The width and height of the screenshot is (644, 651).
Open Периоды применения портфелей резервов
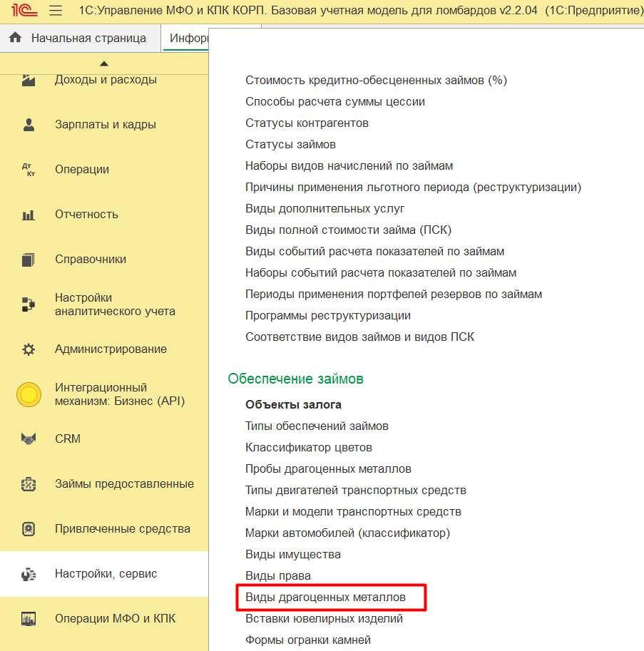point(394,294)
